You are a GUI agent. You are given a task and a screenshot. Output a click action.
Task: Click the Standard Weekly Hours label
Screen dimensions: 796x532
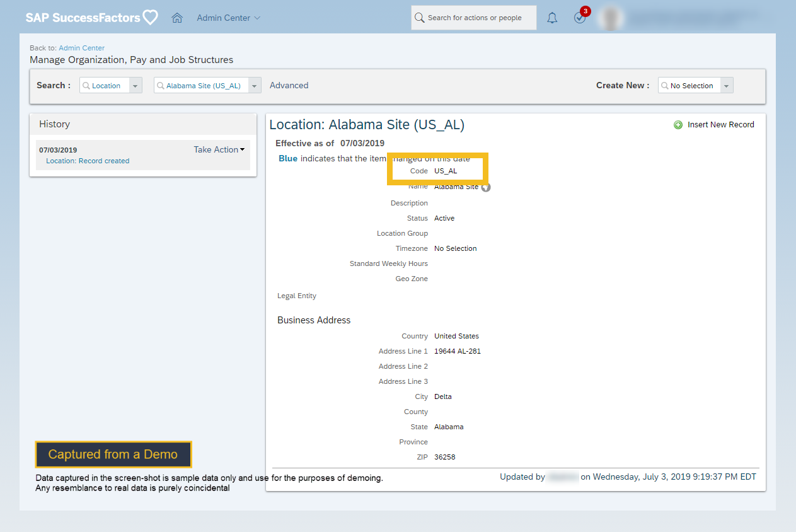389,263
